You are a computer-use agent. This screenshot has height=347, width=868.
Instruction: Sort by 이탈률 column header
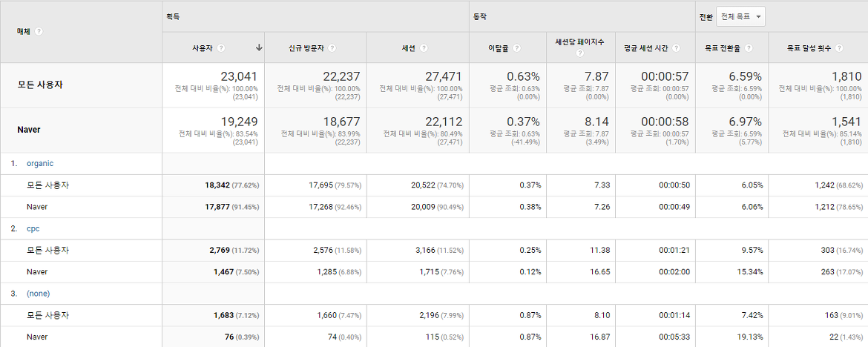[x=499, y=48]
